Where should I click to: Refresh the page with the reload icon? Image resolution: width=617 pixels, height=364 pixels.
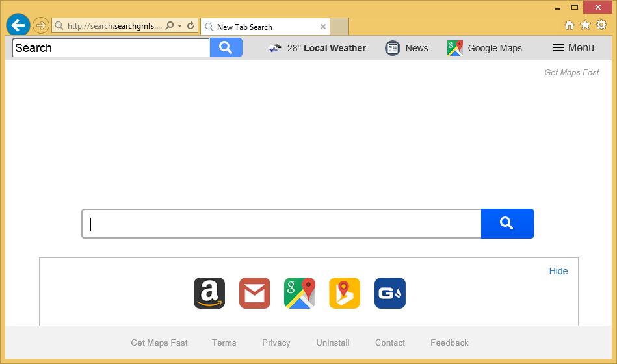[190, 26]
